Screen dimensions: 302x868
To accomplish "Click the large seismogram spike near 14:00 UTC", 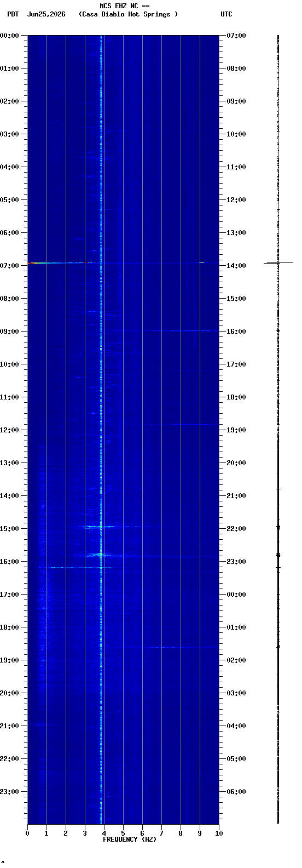I will point(278,263).
